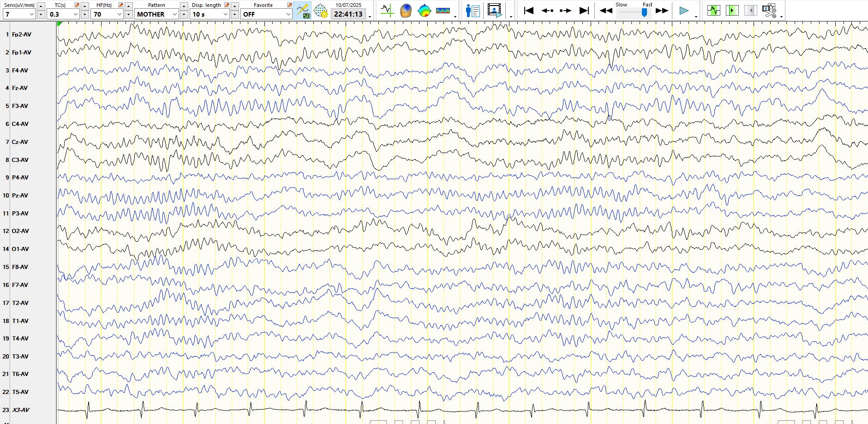Image resolution: width=868 pixels, height=424 pixels.
Task: Jump to the start of the recording
Action: [529, 10]
